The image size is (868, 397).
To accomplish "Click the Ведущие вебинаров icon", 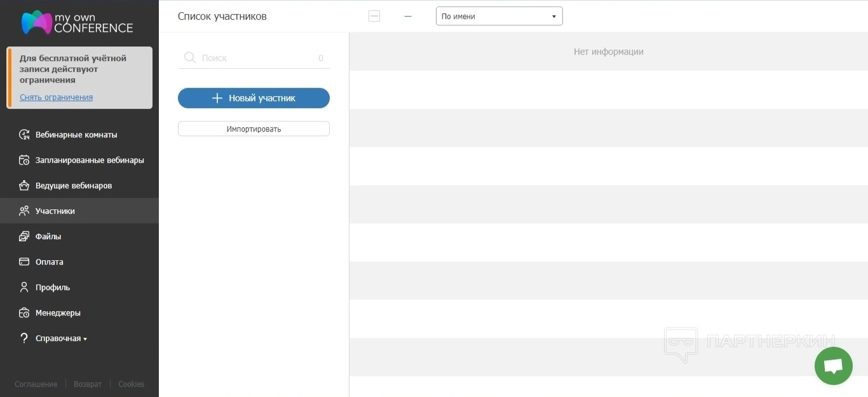I will tap(24, 185).
